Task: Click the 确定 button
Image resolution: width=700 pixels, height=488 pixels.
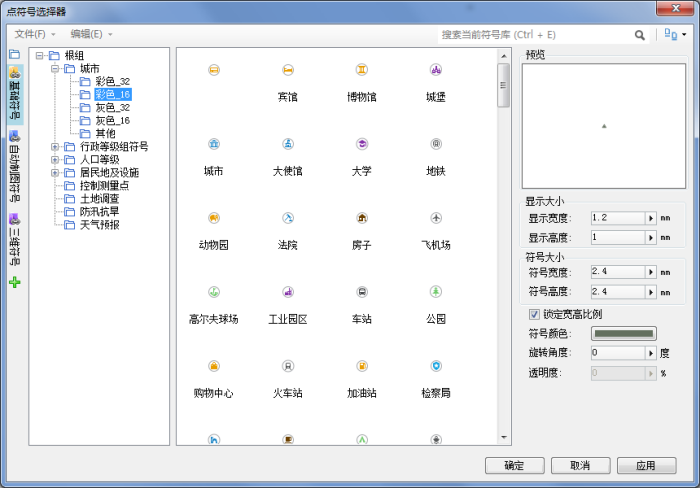Action: 513,466
